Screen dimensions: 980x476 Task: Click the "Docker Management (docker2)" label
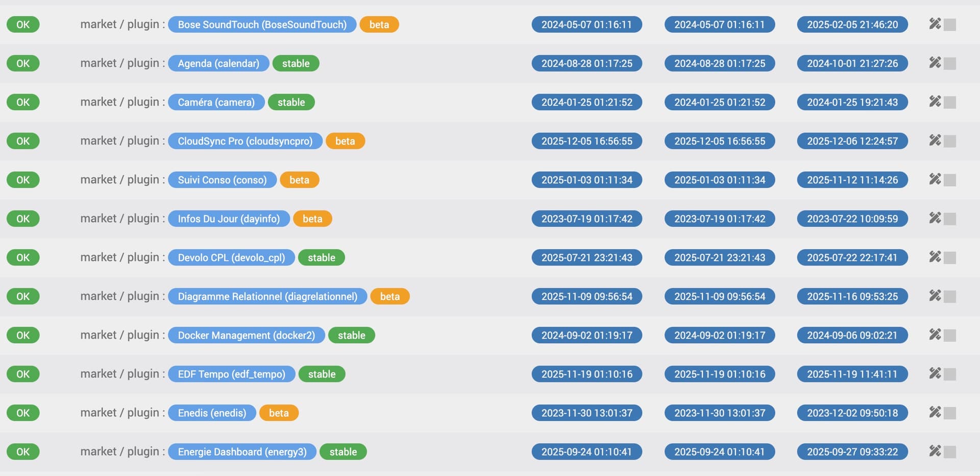247,335
